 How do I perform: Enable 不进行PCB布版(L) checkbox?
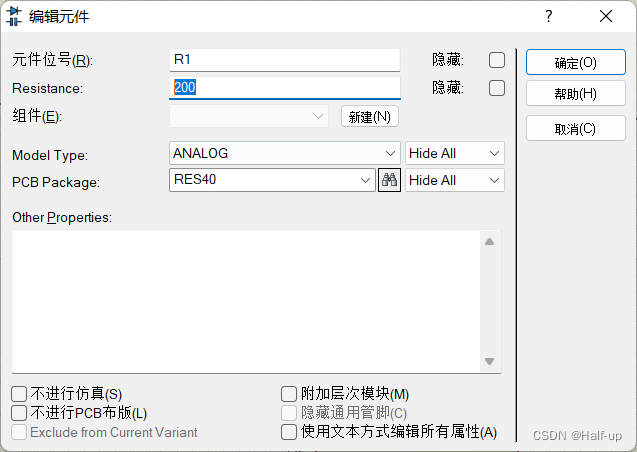(x=19, y=413)
